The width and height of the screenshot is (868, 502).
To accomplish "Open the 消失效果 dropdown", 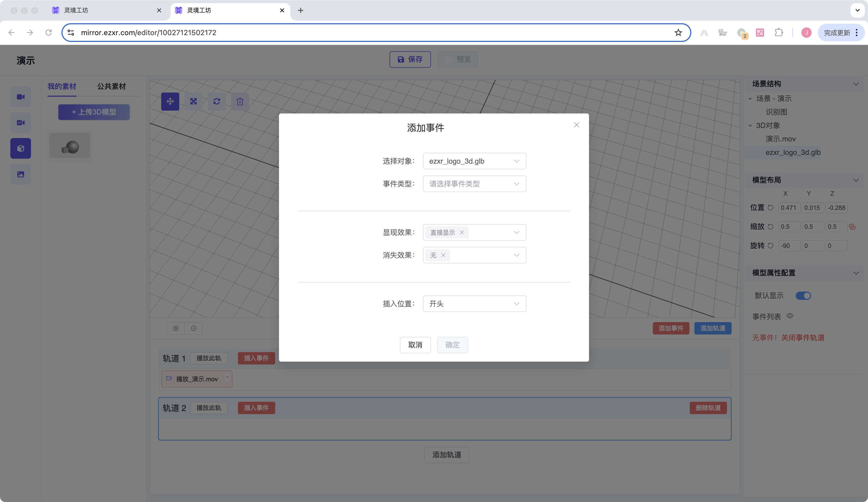I will [474, 255].
